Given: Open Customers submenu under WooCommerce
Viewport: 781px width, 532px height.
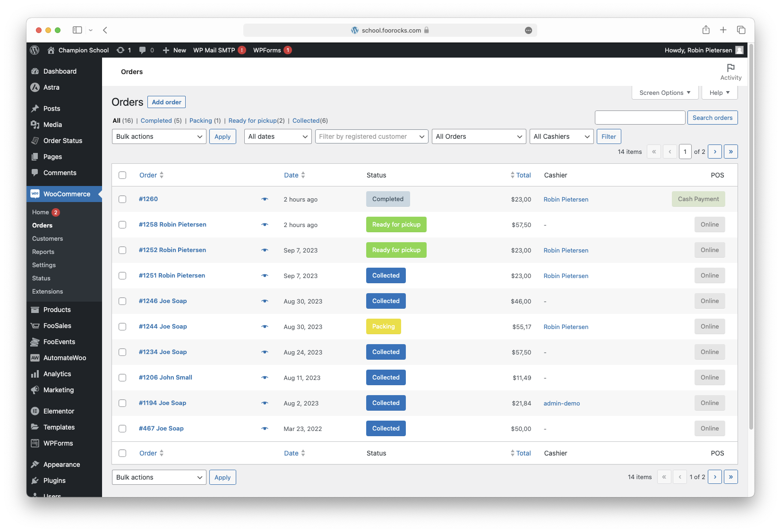Looking at the screenshot, I should [x=47, y=239].
